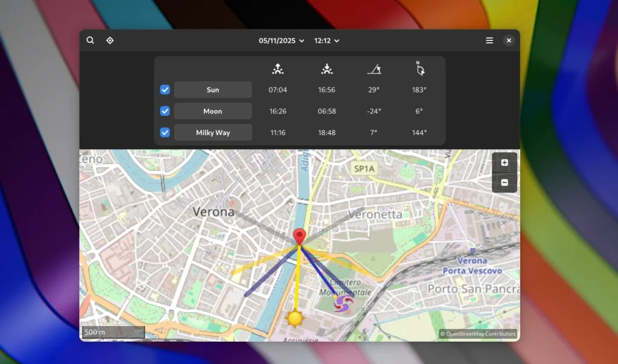
Task: Click the 500 m scale bar
Action: coord(112,331)
